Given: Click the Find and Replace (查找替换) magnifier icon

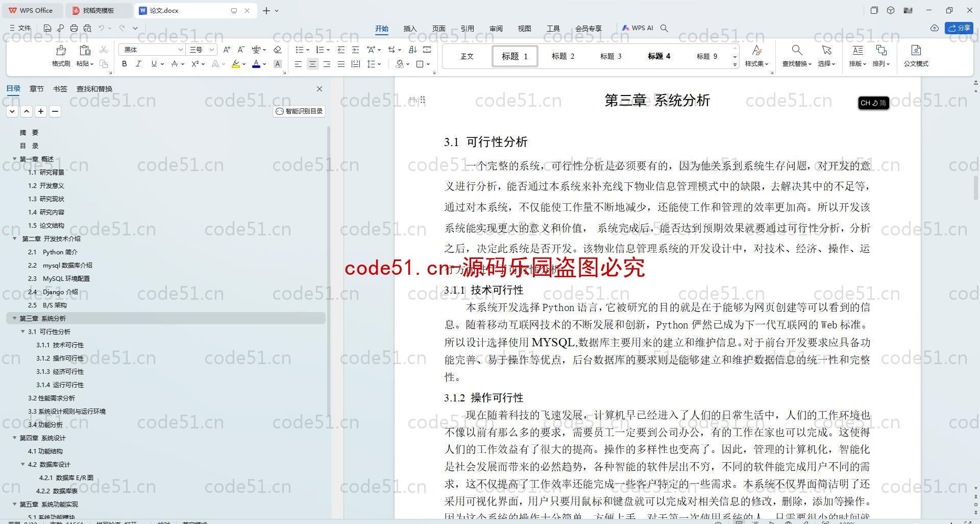Looking at the screenshot, I should [797, 50].
